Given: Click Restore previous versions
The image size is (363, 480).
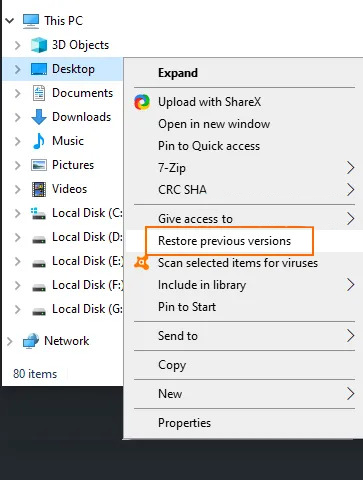Looking at the screenshot, I should pos(243,241).
